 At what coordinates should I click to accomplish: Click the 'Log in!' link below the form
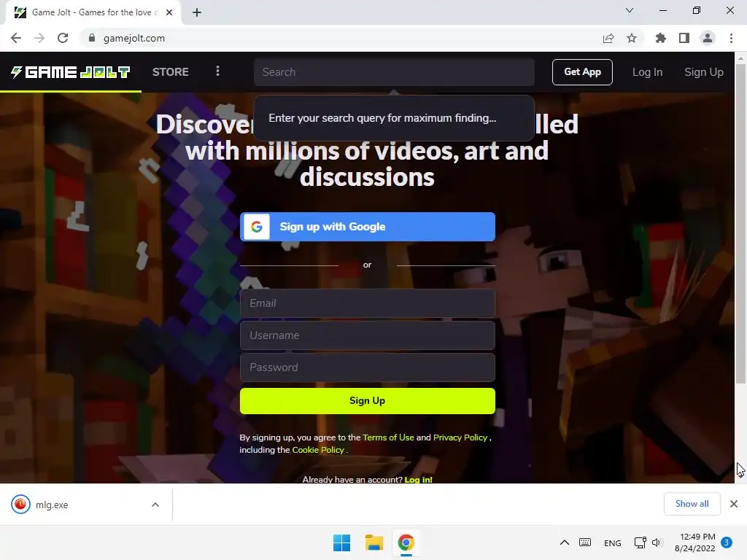tap(418, 480)
